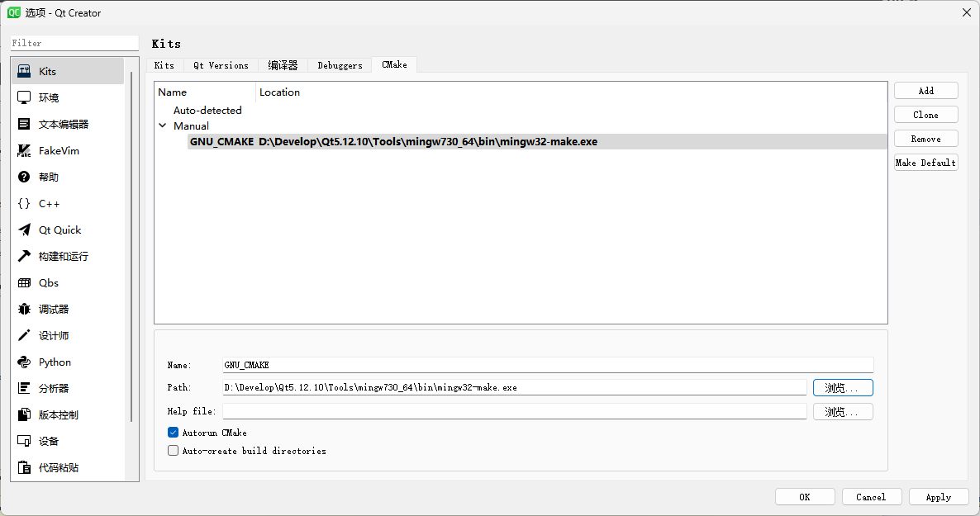
Task: Enable Auto-create build directories checkbox
Action: click(x=174, y=451)
